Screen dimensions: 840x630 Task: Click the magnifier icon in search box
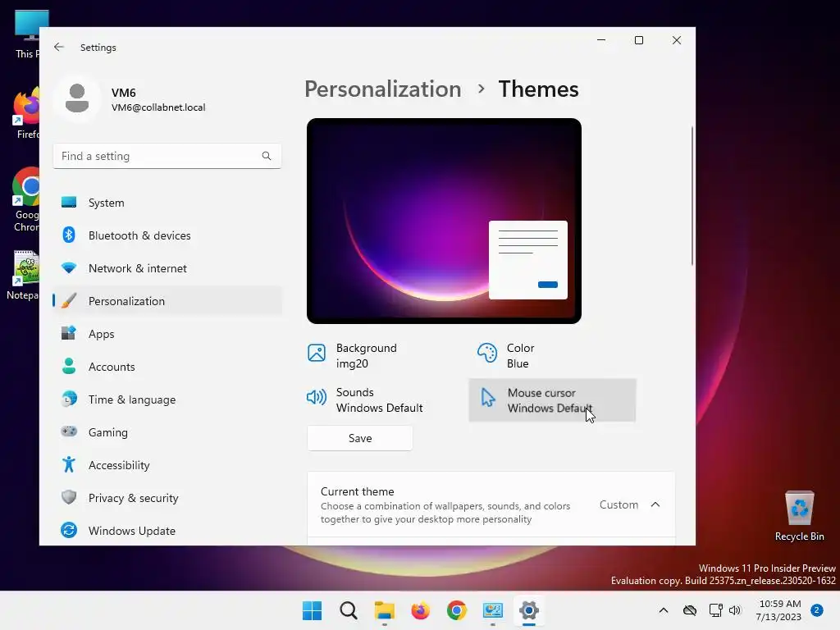267,156
